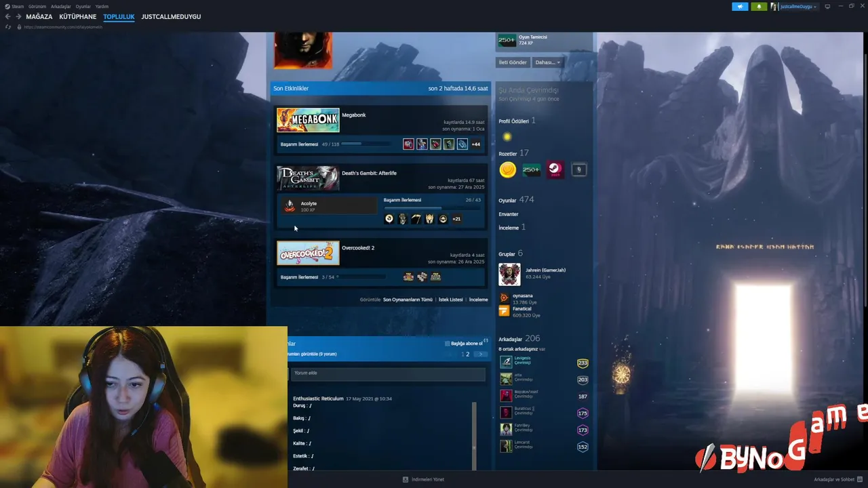This screenshot has width=868, height=488.
Task: Click Overcooked! 2 first achievement icon
Action: click(x=408, y=277)
